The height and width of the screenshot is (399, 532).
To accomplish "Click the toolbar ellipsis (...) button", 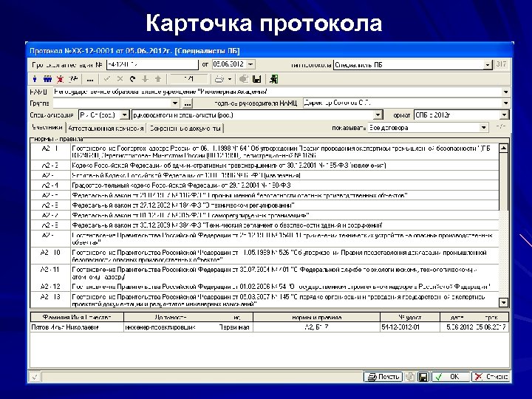I will click(x=90, y=80).
